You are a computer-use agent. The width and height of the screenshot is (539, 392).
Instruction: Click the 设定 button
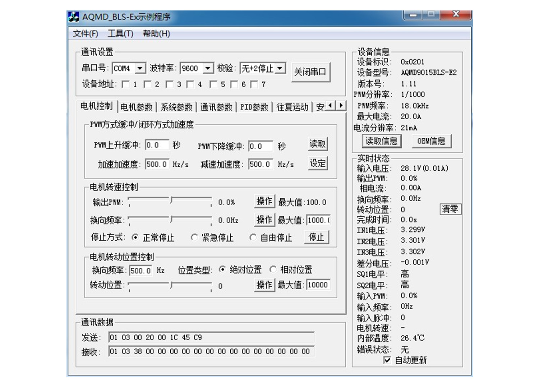pos(318,163)
